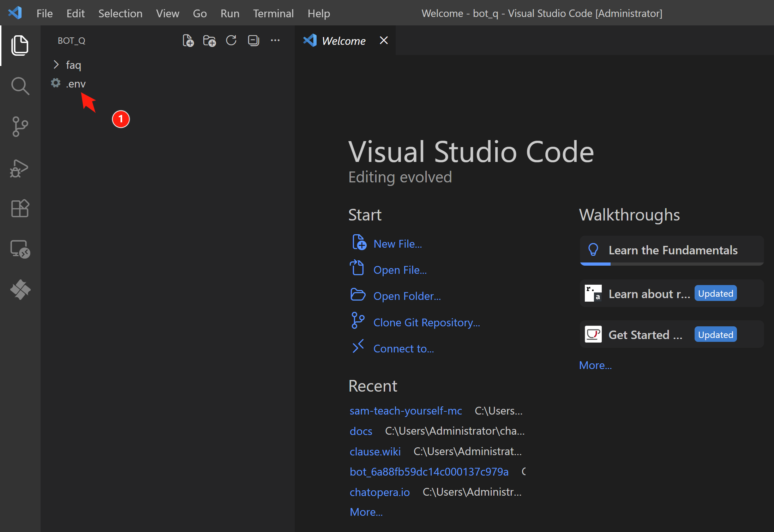Click the VS Code logo in the title bar

pyautogui.click(x=15, y=13)
